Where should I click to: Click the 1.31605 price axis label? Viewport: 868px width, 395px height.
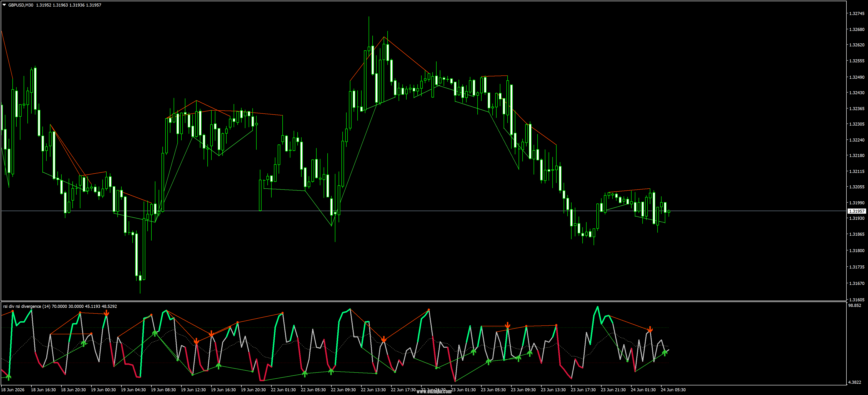click(x=857, y=300)
